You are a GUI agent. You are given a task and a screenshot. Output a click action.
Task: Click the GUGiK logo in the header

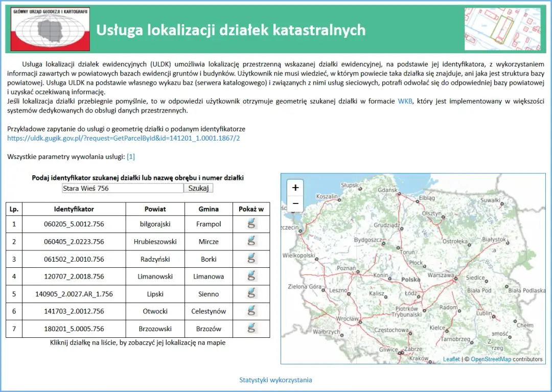[x=49, y=28]
